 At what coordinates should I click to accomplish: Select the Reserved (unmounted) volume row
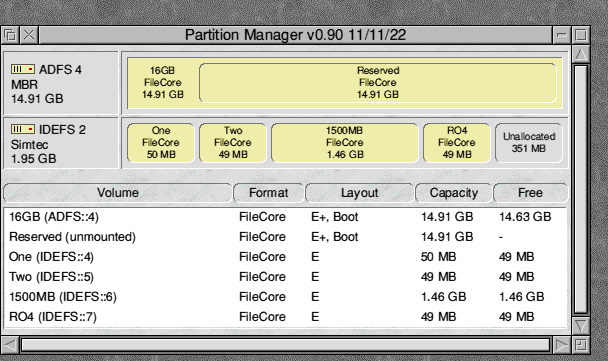click(x=285, y=237)
